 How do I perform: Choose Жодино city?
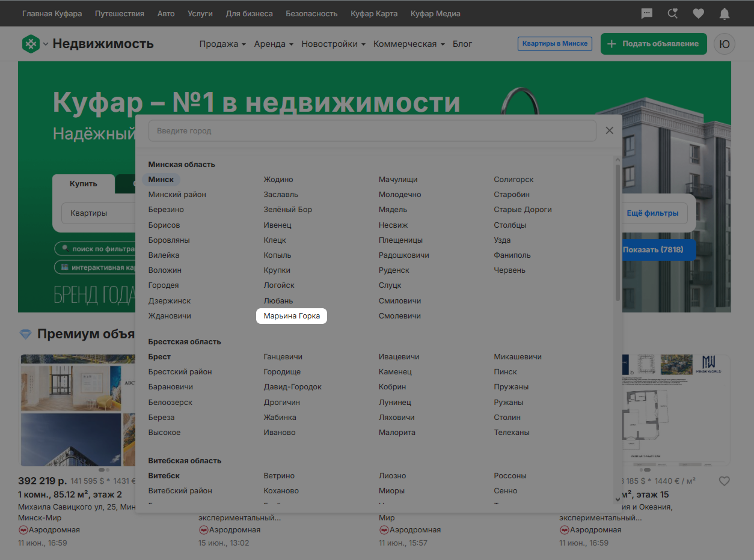(x=278, y=180)
